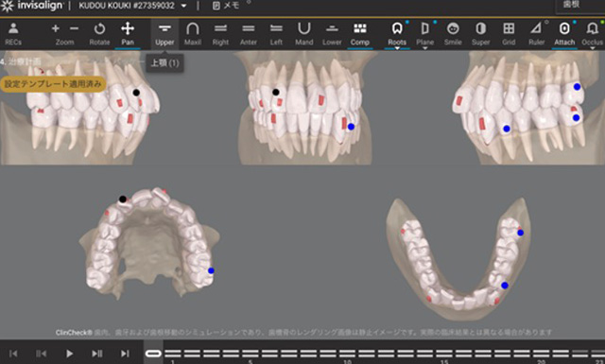Viewport: 605px width, 364px height.
Task: Click the front view teeth model
Action: (x=304, y=110)
